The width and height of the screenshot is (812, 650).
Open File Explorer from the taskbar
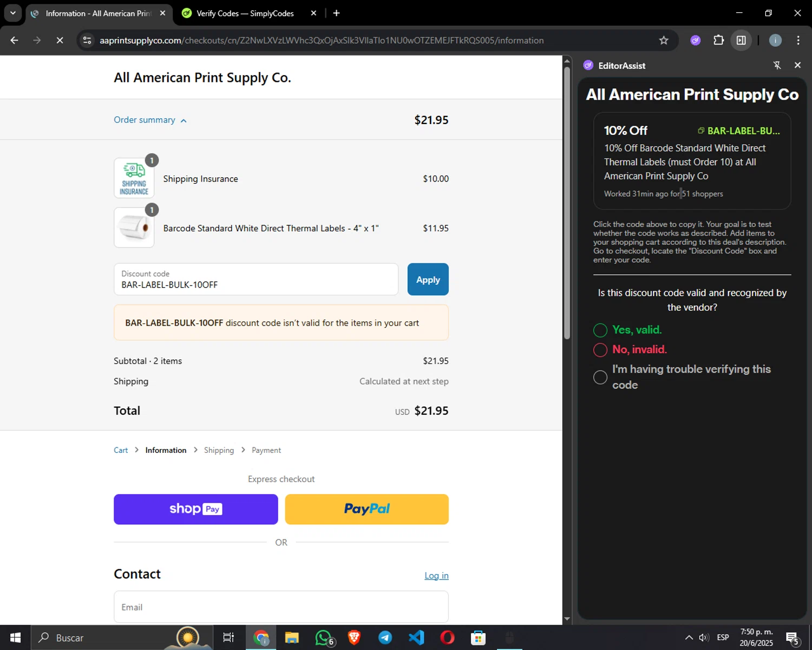click(292, 638)
